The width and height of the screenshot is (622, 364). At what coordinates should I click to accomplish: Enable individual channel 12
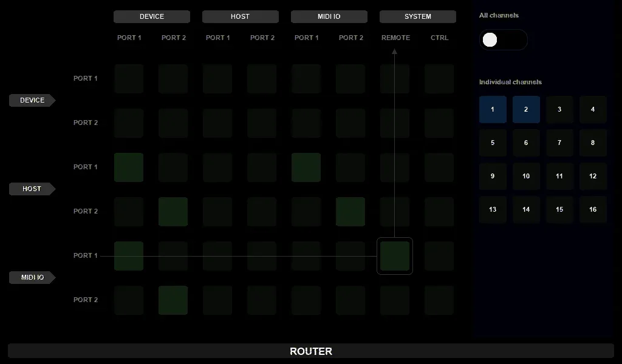point(593,176)
